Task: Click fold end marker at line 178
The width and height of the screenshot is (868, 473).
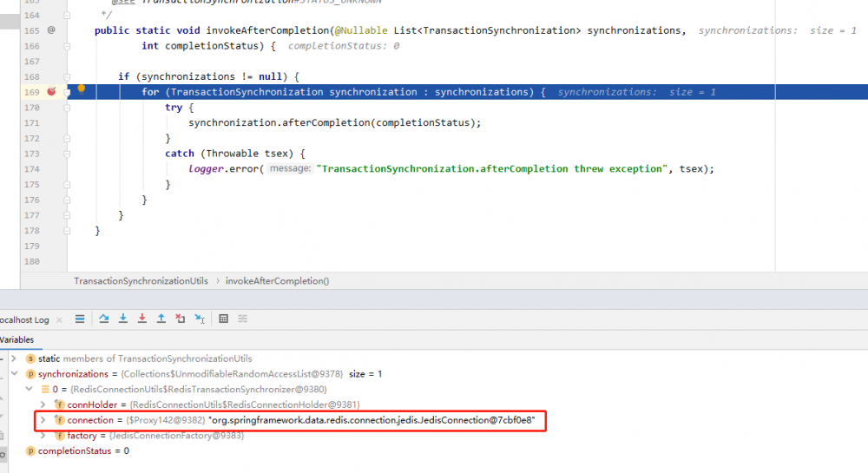Action: click(x=67, y=231)
